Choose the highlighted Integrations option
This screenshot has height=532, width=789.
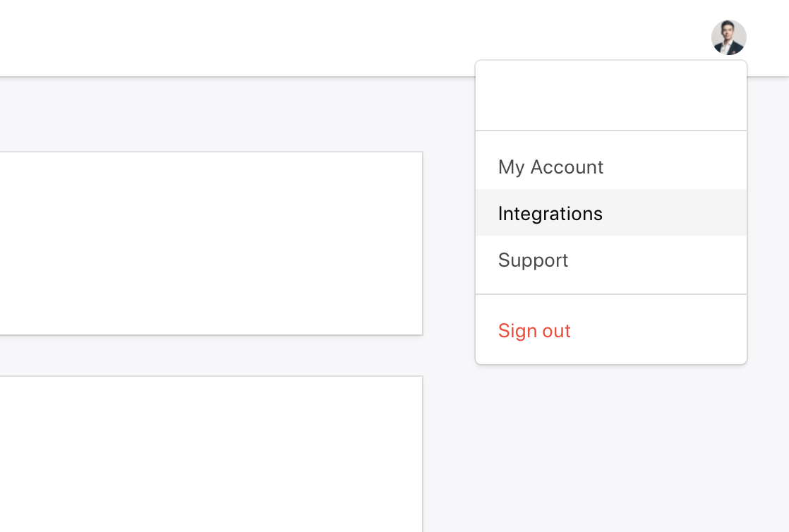pos(611,213)
